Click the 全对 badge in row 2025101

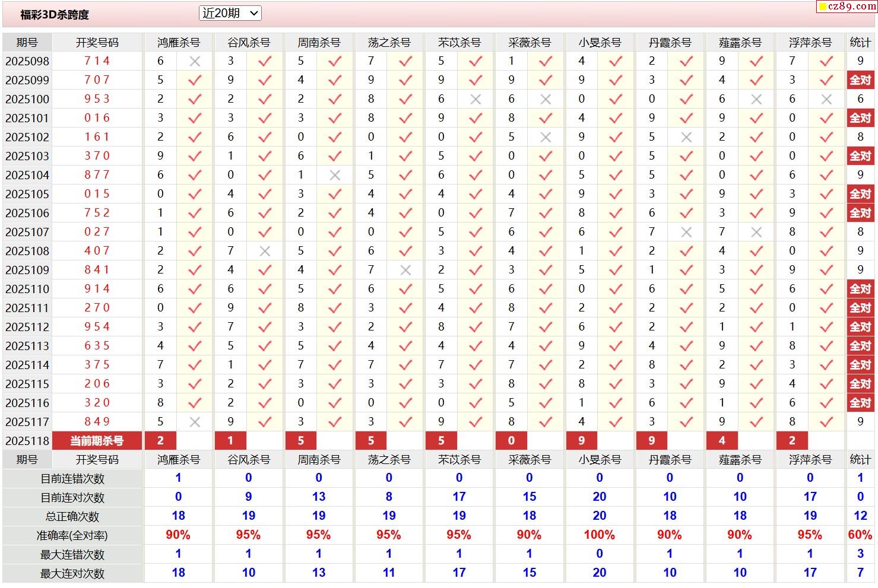[860, 118]
